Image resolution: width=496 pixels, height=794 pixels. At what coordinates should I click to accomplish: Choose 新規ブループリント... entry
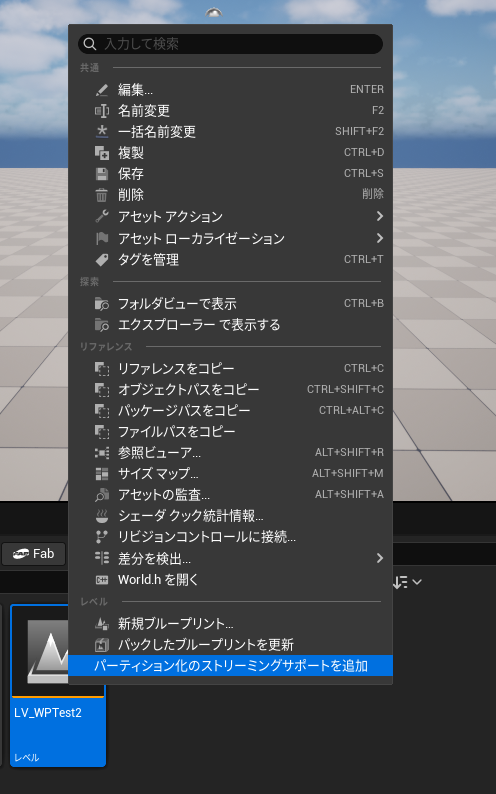coord(230,623)
